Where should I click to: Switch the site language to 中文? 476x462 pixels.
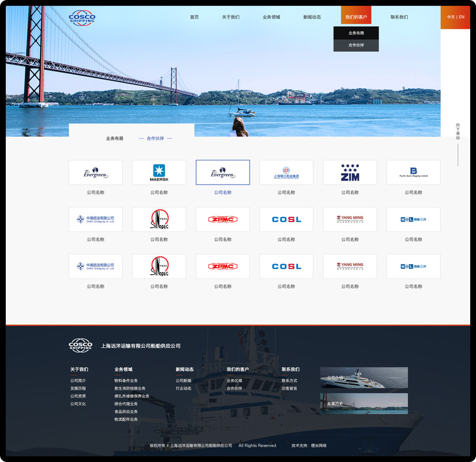[x=451, y=17]
